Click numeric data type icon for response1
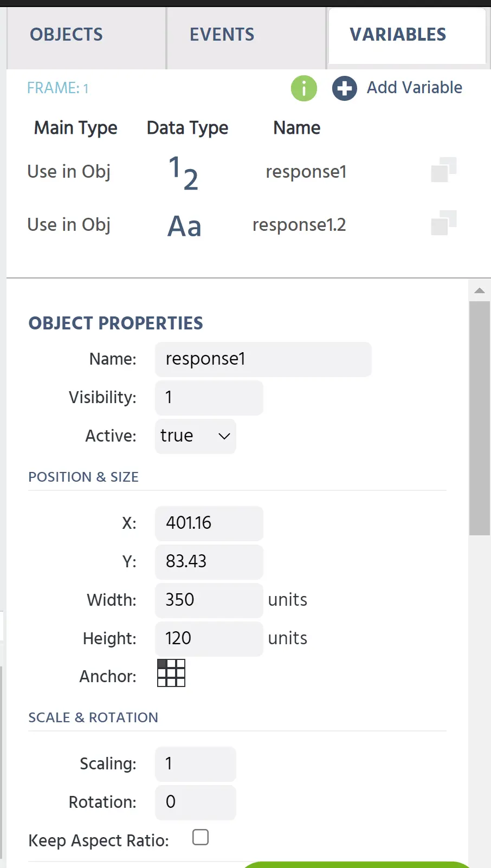This screenshot has width=491, height=868. (183, 172)
